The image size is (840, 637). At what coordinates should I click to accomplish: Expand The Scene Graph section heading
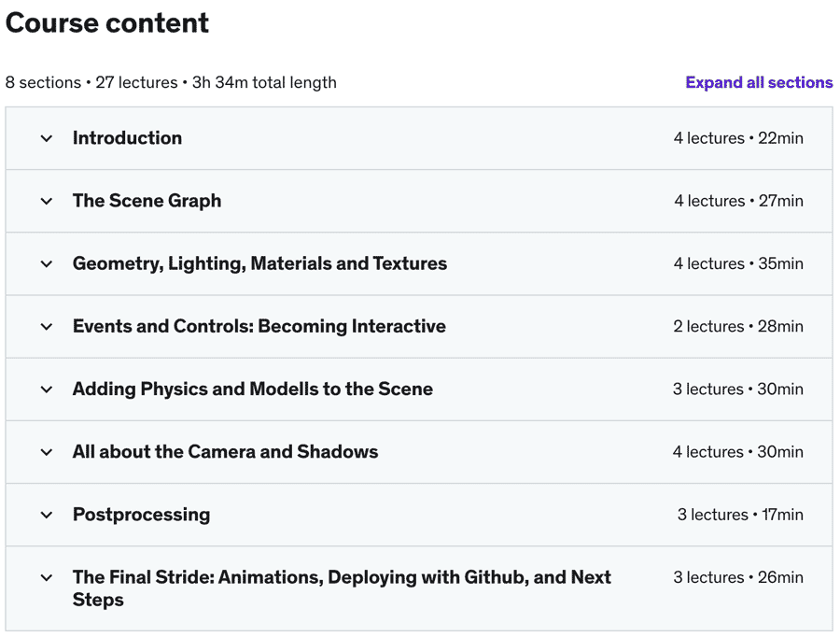pyautogui.click(x=147, y=201)
